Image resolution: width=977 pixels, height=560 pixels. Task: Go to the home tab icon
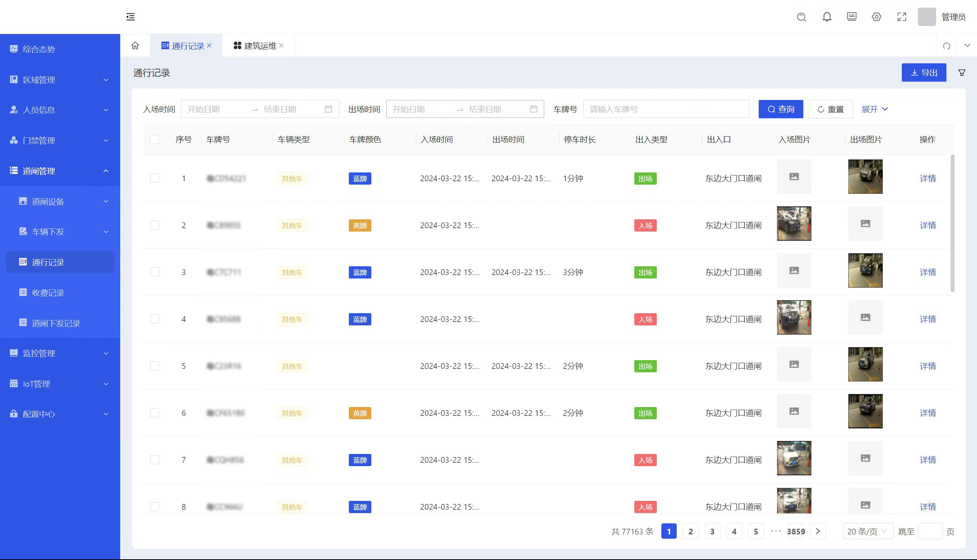point(135,46)
